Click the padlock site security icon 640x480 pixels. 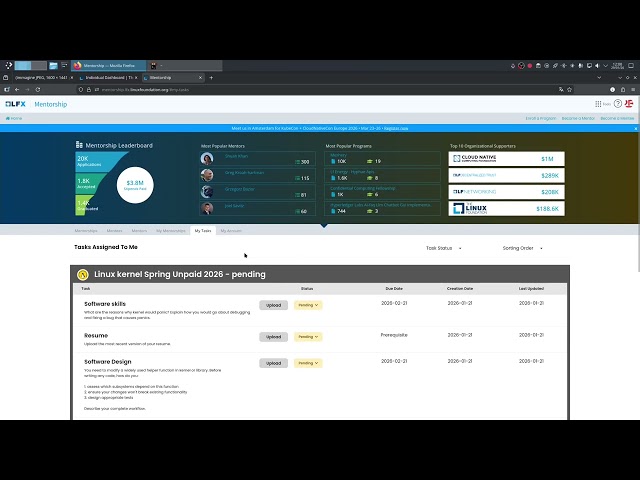pos(89,89)
